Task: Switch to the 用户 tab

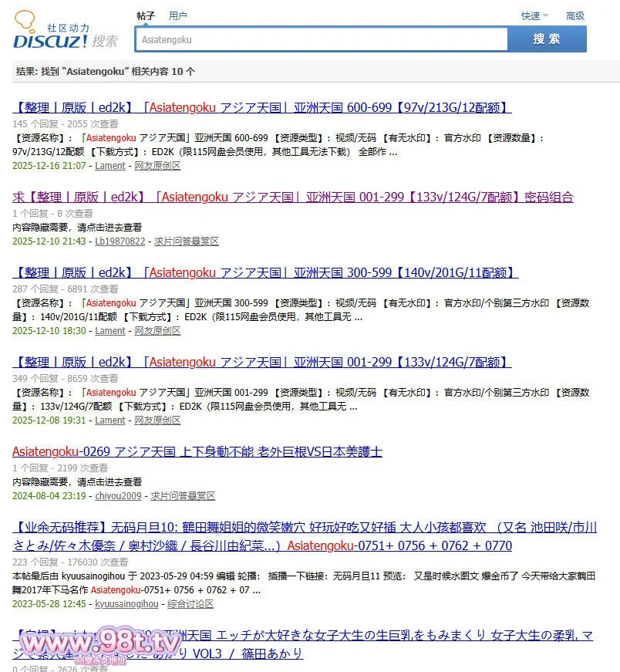Action: (x=177, y=15)
